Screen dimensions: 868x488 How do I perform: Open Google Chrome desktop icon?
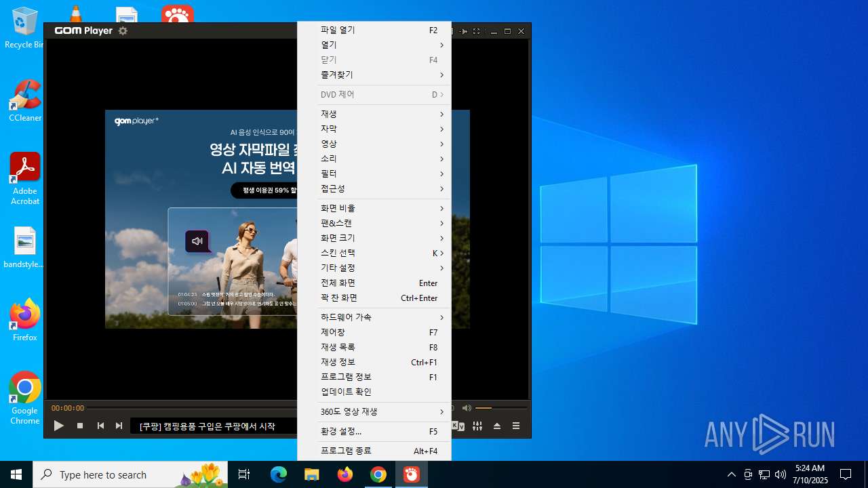[25, 398]
